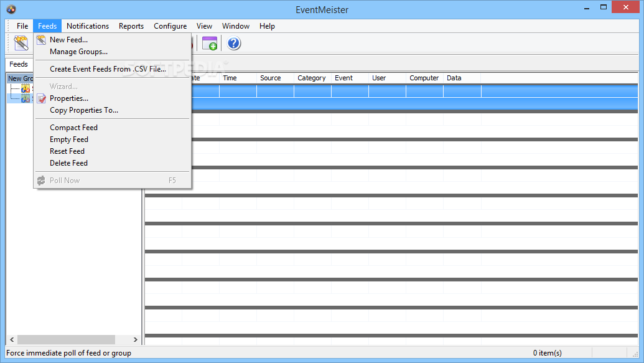Click the 0 item(s) status bar text
This screenshot has height=363, width=644.
coord(547,352)
